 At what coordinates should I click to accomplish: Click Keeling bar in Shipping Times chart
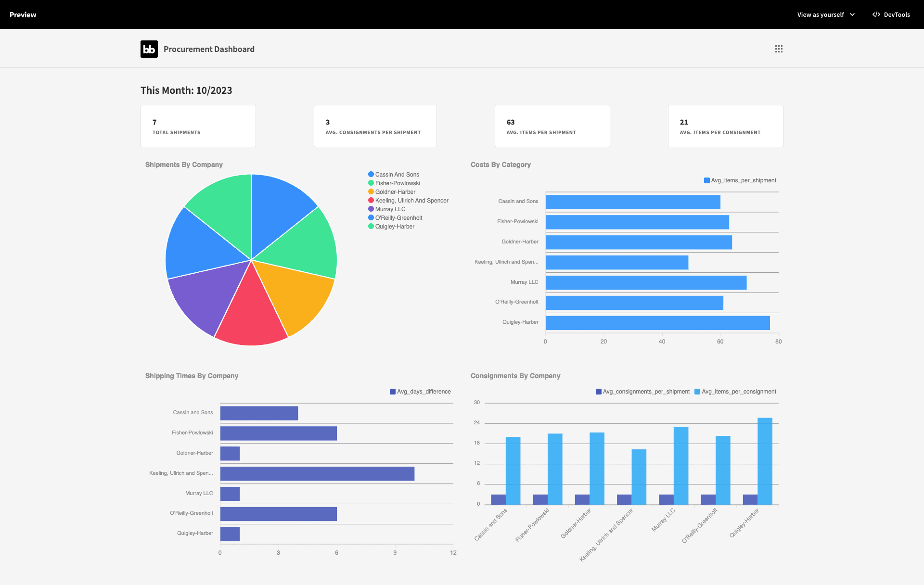click(317, 473)
